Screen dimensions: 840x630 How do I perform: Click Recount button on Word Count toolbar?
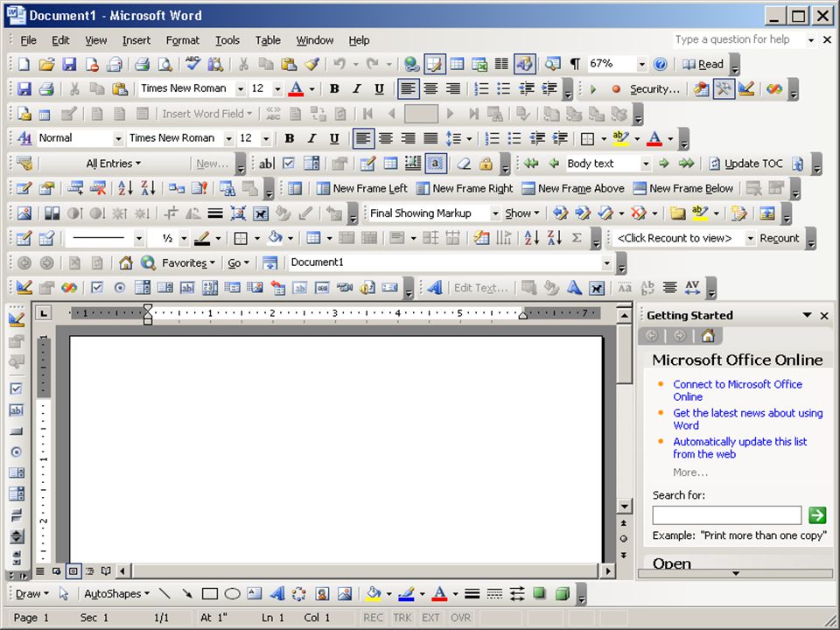pos(779,238)
